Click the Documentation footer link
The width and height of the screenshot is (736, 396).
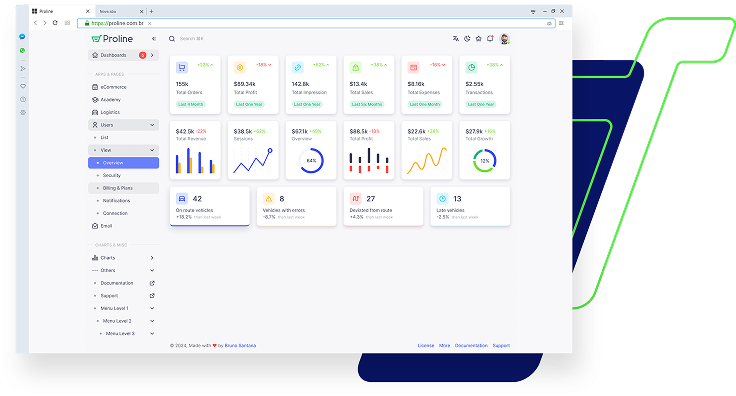[x=471, y=346]
